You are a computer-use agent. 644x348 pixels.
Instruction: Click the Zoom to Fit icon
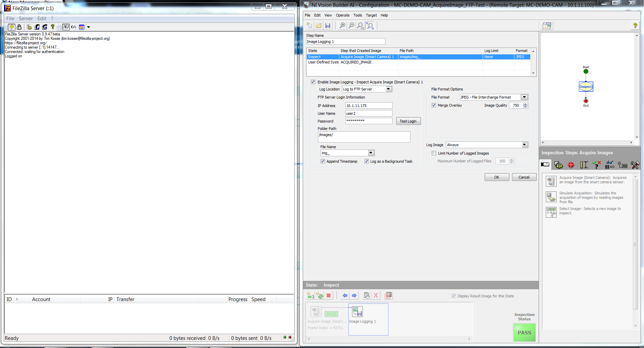pos(370,26)
